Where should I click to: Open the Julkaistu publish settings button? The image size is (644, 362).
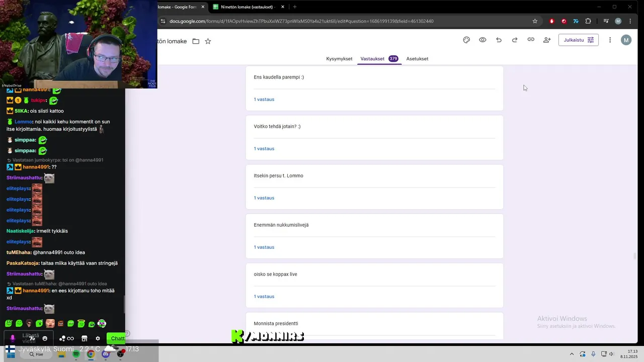click(579, 40)
